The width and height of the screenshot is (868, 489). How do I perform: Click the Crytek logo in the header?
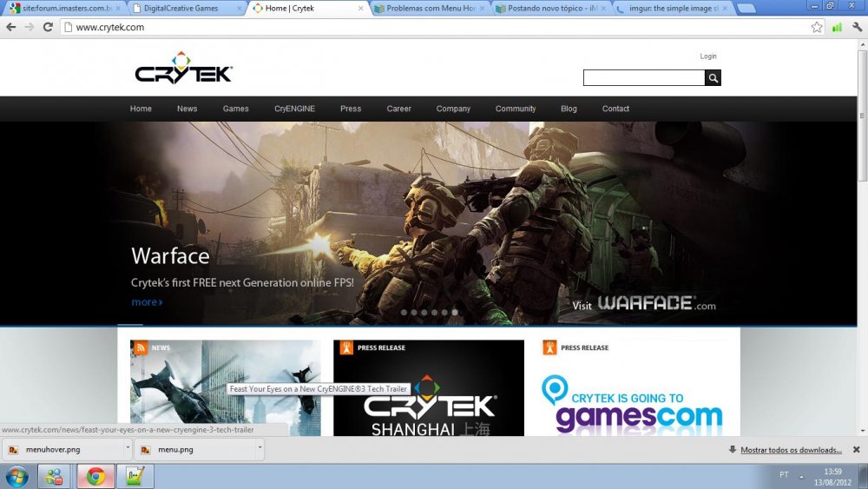pyautogui.click(x=183, y=69)
